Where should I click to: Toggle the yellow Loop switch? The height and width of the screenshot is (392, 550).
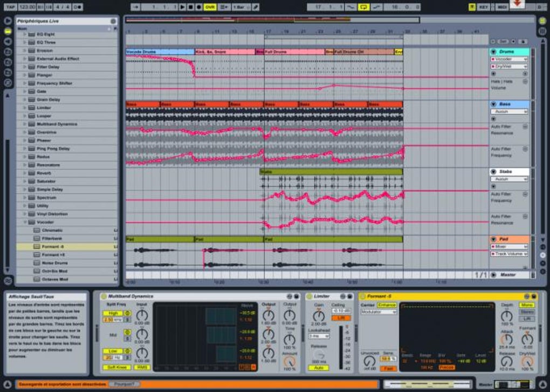click(x=363, y=7)
